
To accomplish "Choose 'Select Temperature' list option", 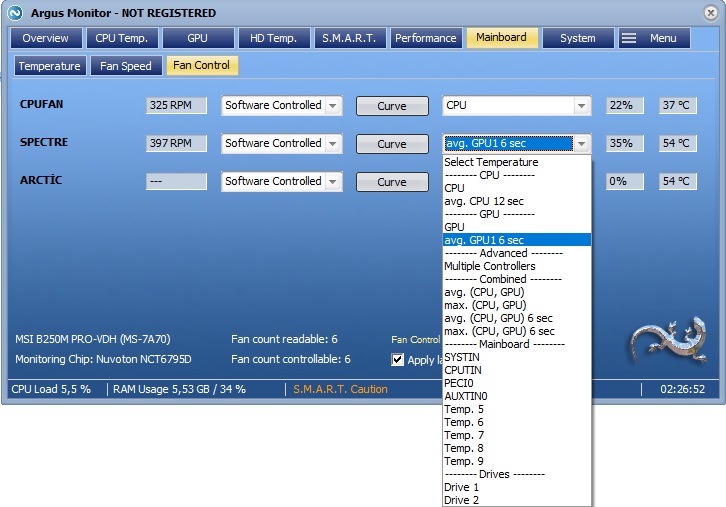I will (x=517, y=162).
